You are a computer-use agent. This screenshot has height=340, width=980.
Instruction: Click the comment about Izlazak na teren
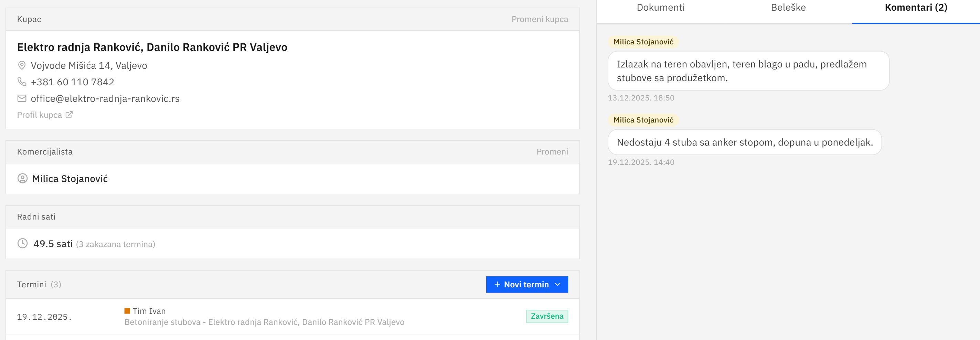[x=748, y=71]
